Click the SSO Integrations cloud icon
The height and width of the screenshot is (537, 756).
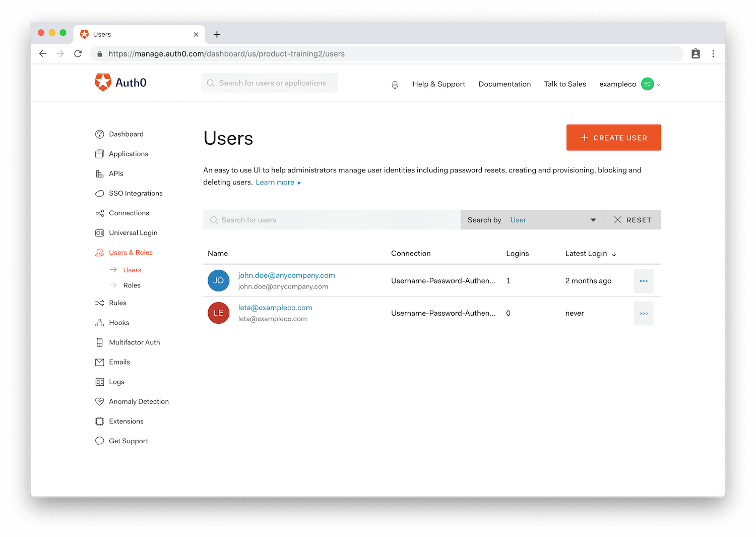100,193
